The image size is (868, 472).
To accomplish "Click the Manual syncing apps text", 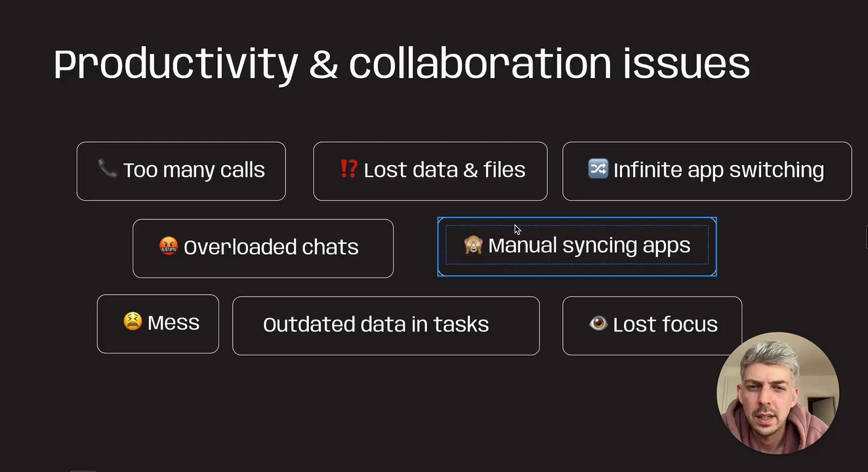I will tap(589, 245).
